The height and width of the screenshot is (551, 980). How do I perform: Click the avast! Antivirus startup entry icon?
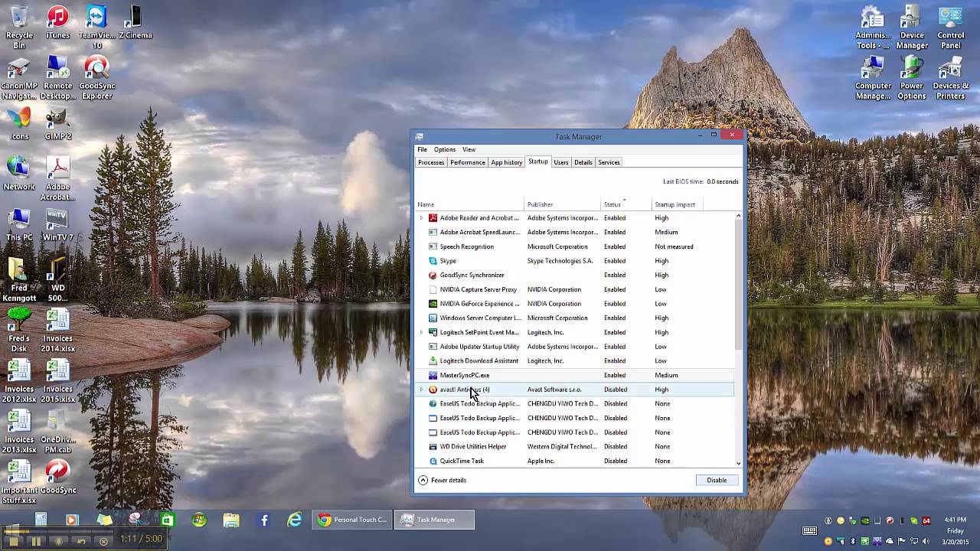tap(433, 390)
